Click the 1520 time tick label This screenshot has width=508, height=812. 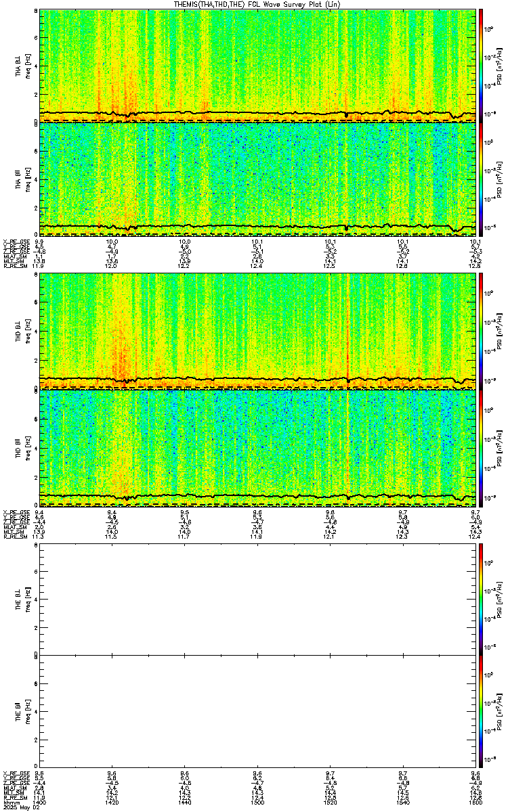pos(330,802)
